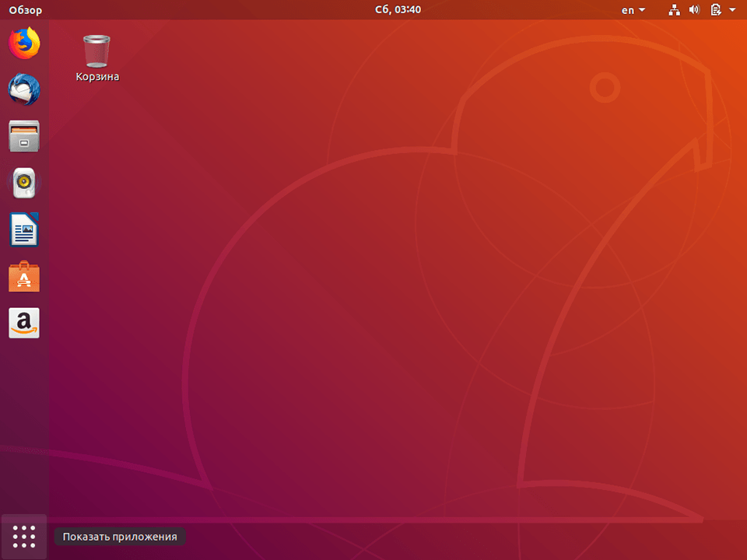Launch Thunderbird email client
This screenshot has height=560, width=747.
click(23, 90)
